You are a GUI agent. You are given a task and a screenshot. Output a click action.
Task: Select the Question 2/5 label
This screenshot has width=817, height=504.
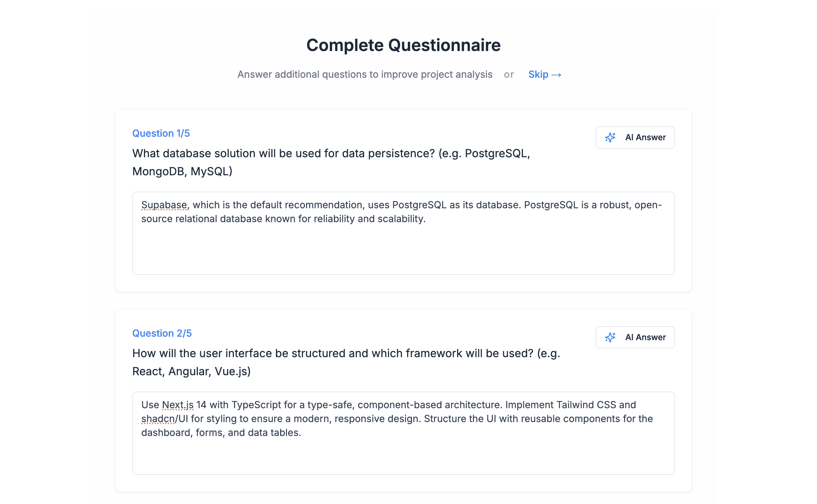pos(162,333)
